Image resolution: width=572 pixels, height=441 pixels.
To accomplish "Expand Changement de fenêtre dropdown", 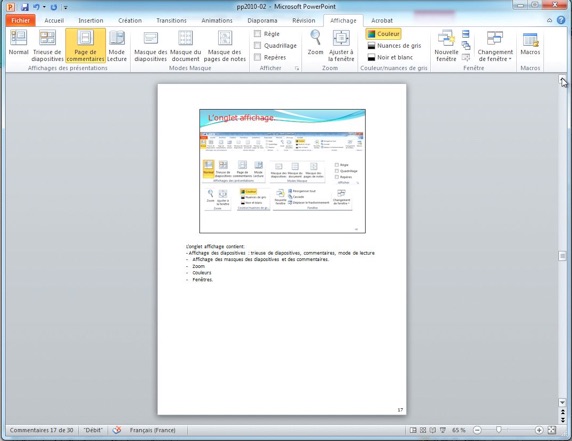I will coord(495,45).
